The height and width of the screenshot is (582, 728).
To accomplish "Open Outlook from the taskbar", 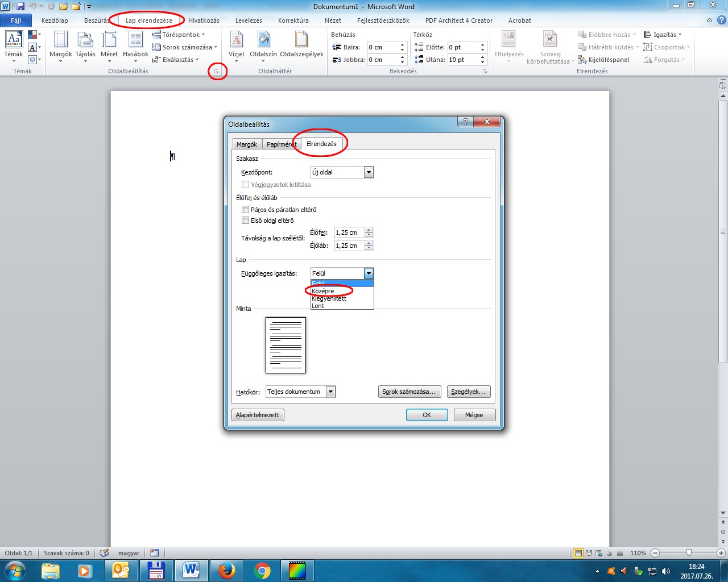I will coord(121,571).
